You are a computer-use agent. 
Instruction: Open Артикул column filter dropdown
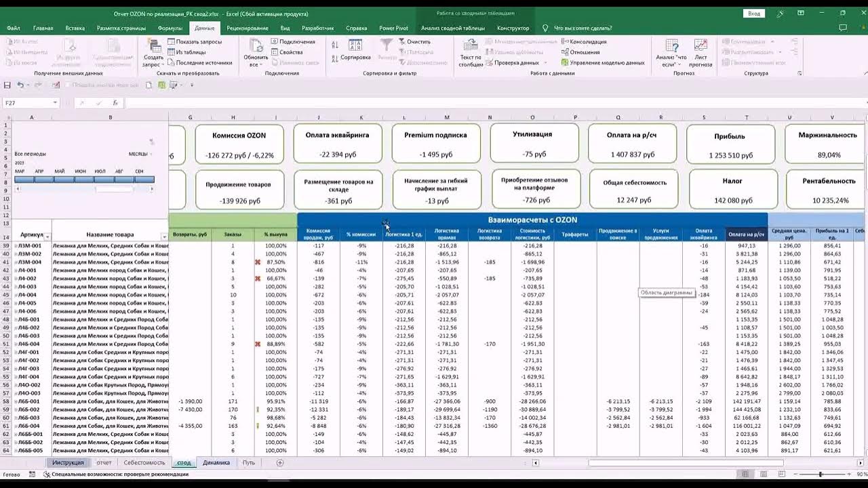(47, 237)
